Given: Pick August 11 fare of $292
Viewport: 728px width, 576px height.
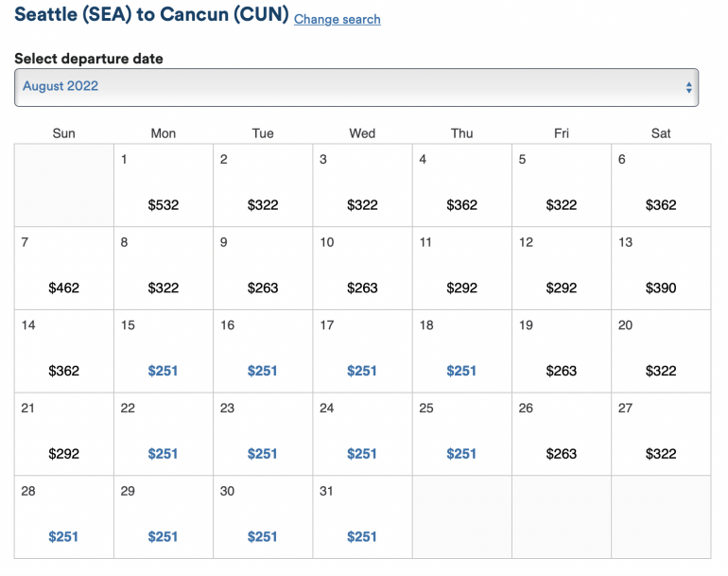Looking at the screenshot, I should click(461, 288).
